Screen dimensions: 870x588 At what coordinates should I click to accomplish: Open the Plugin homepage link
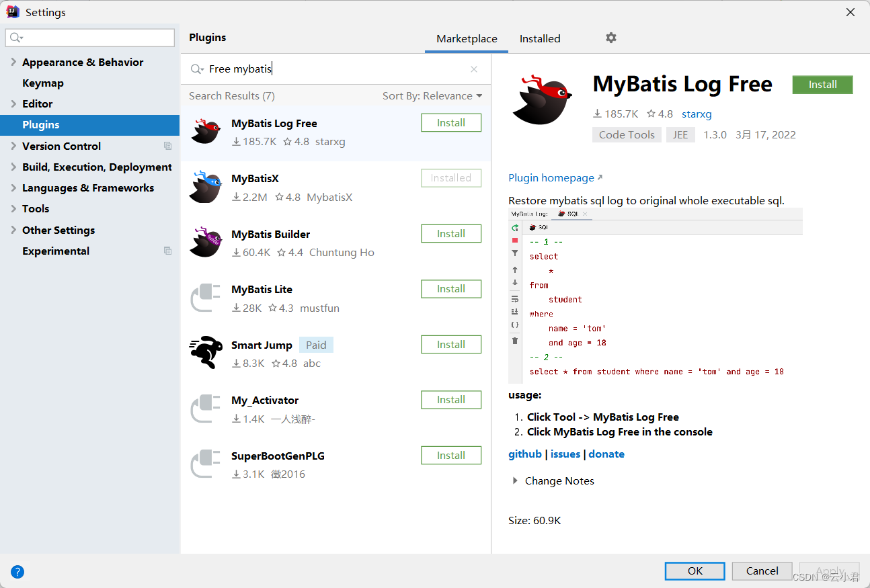[555, 178]
